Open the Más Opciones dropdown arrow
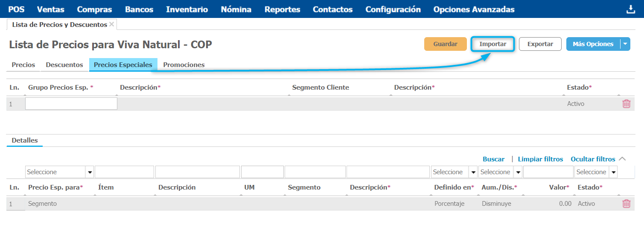The width and height of the screenshot is (644, 228). pyautogui.click(x=625, y=44)
